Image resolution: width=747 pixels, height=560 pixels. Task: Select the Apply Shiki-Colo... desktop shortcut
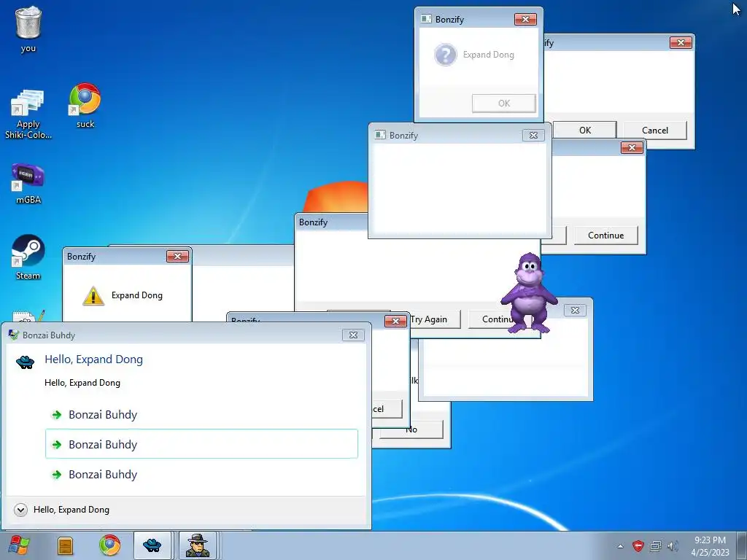point(28,114)
